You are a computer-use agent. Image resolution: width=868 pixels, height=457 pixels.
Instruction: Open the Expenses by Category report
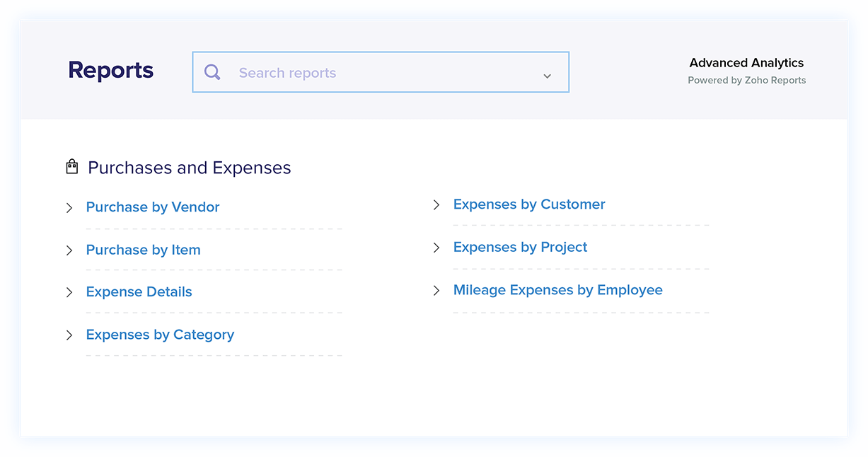(x=160, y=335)
